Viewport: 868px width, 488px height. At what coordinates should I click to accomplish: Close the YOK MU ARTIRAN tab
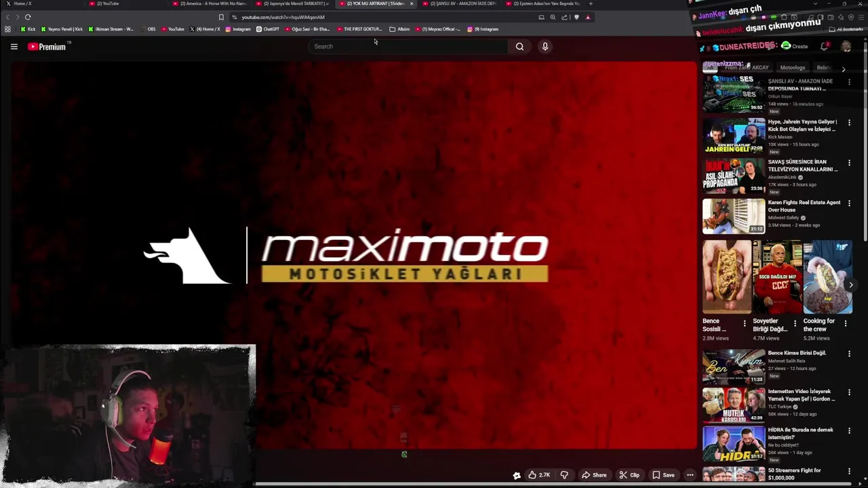(x=411, y=3)
